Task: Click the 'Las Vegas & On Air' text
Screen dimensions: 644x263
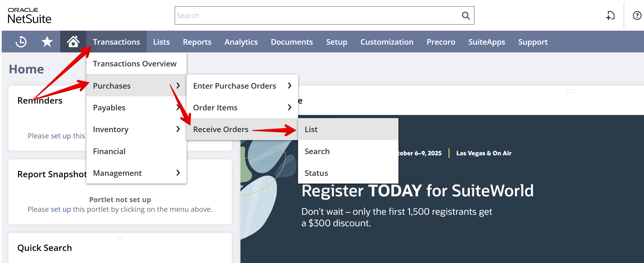Action: (484, 153)
